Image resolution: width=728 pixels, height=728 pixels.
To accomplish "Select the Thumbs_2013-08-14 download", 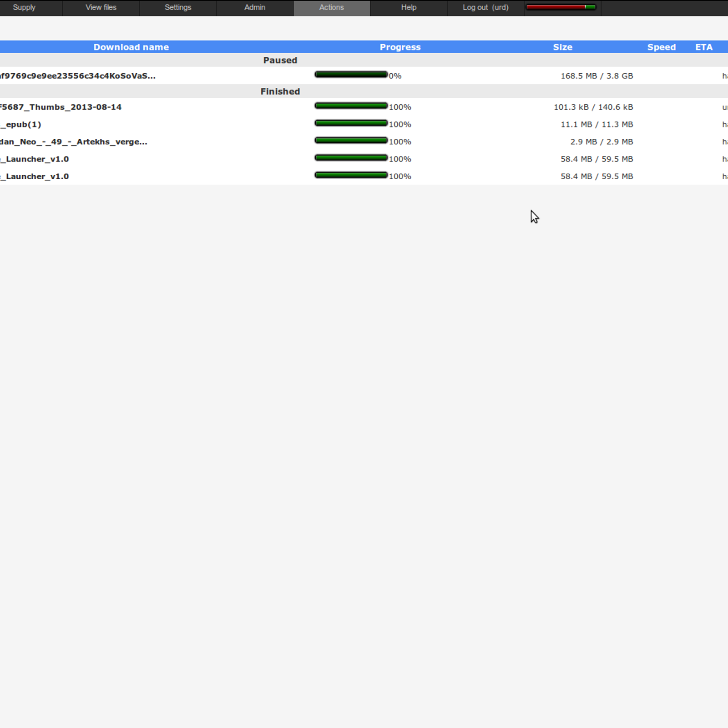I will pos(61,107).
